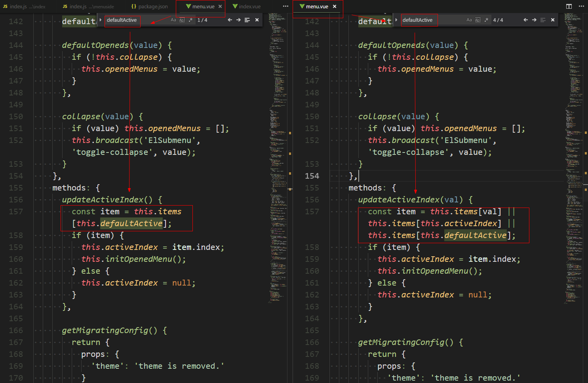Click highlighted 'defaultActive' in right editor line 157
The height and width of the screenshot is (383, 588).
coord(476,235)
